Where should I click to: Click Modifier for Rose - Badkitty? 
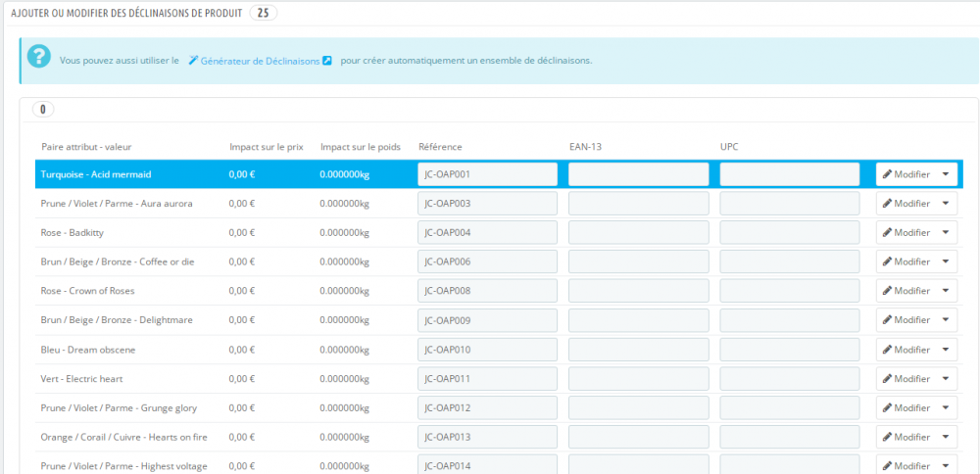[906, 232]
